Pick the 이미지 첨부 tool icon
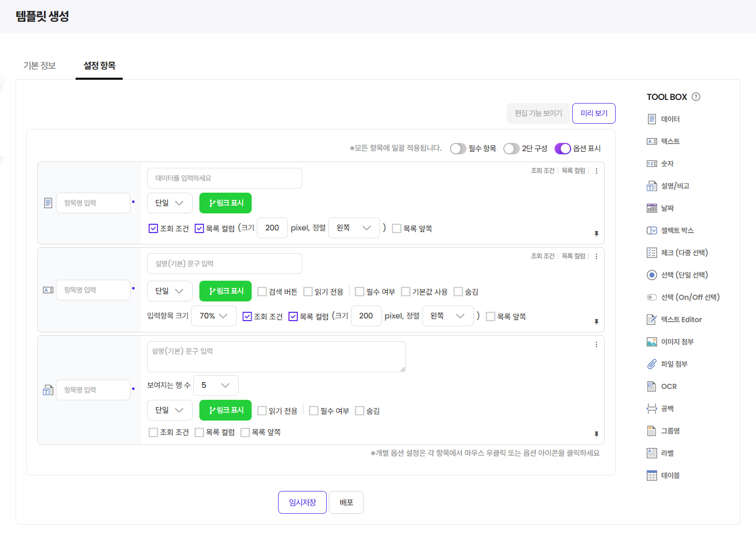The image size is (756, 535). click(652, 342)
